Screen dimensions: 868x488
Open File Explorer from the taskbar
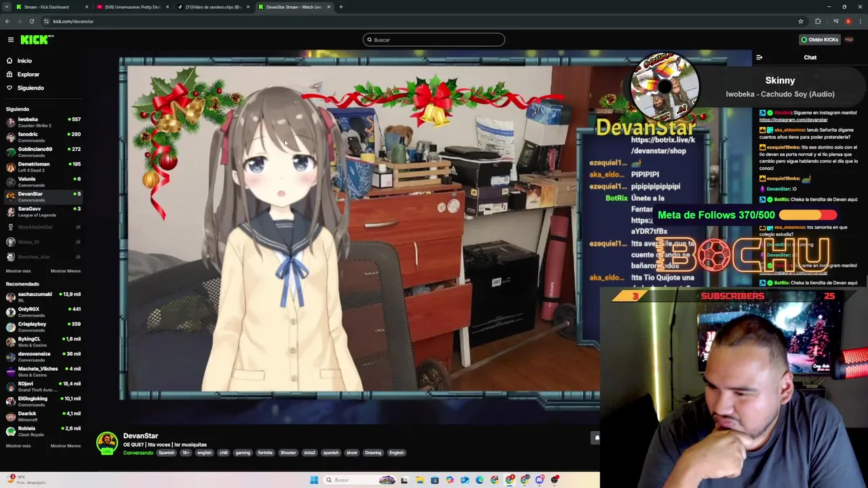tap(420, 480)
